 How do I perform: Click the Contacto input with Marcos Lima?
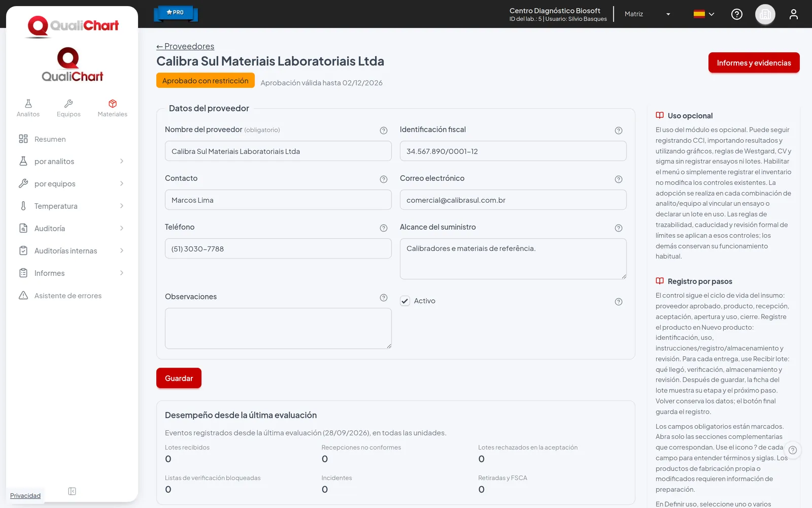click(278, 200)
